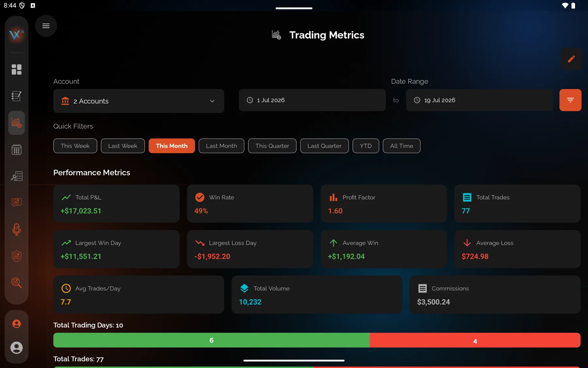The height and width of the screenshot is (368, 588).
Task: Open the calendar icon in sidebar
Action: 16,149
